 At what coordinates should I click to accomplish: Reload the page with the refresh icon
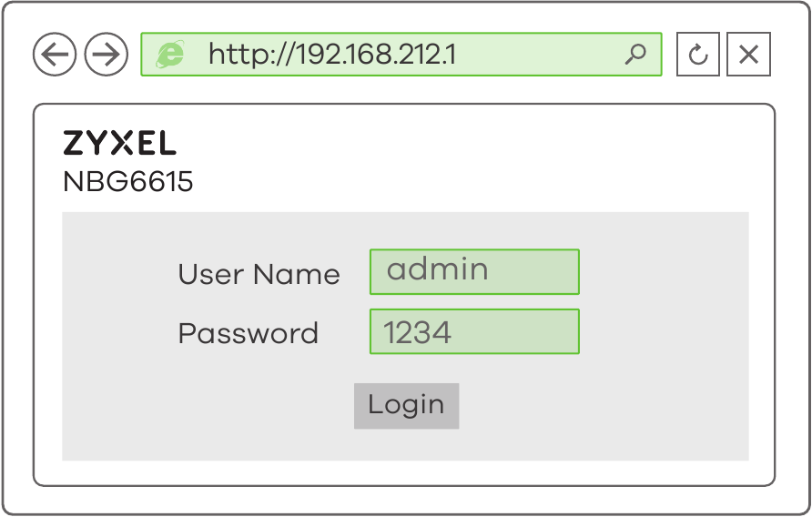[x=698, y=55]
